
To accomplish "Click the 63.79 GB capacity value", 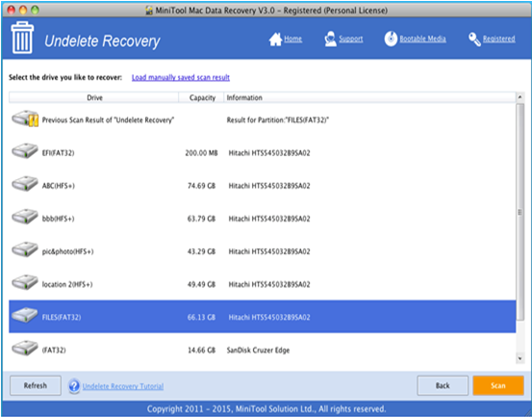I will 201,219.
